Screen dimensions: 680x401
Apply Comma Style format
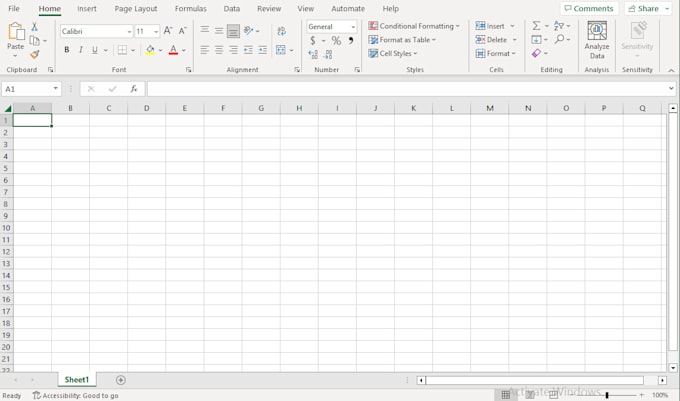click(x=350, y=41)
